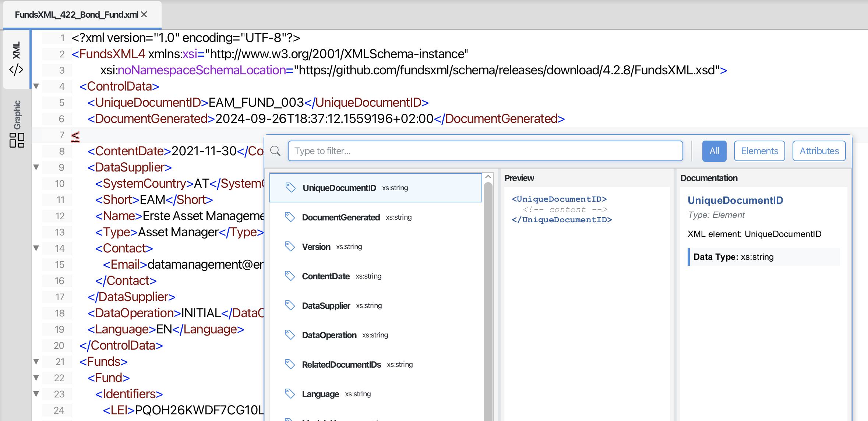
Task: Click the magnifier search icon in the filter bar
Action: click(x=275, y=151)
